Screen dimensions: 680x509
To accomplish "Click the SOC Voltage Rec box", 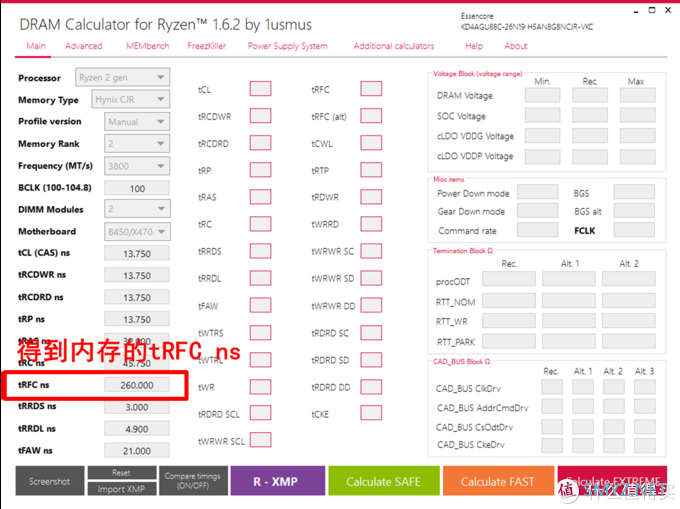I will point(590,115).
